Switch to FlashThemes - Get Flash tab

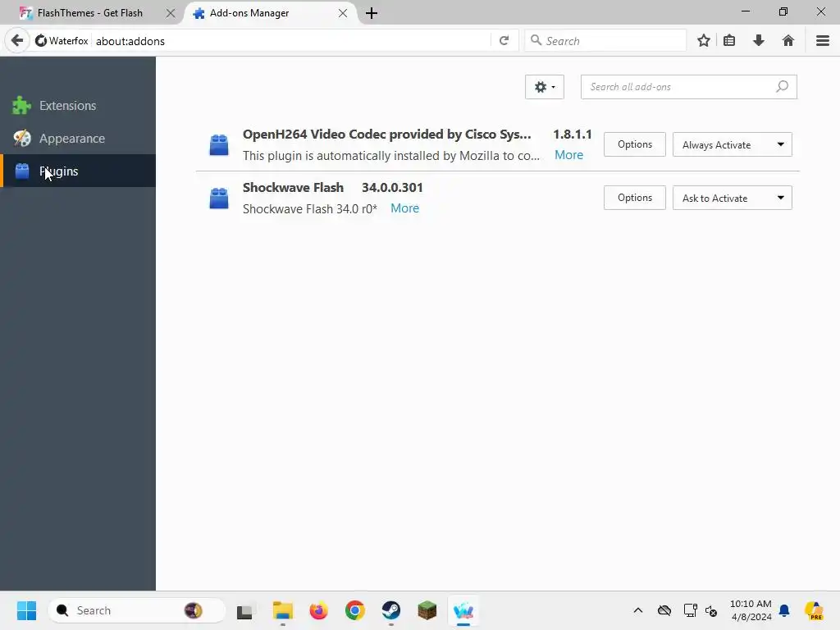[x=90, y=13]
